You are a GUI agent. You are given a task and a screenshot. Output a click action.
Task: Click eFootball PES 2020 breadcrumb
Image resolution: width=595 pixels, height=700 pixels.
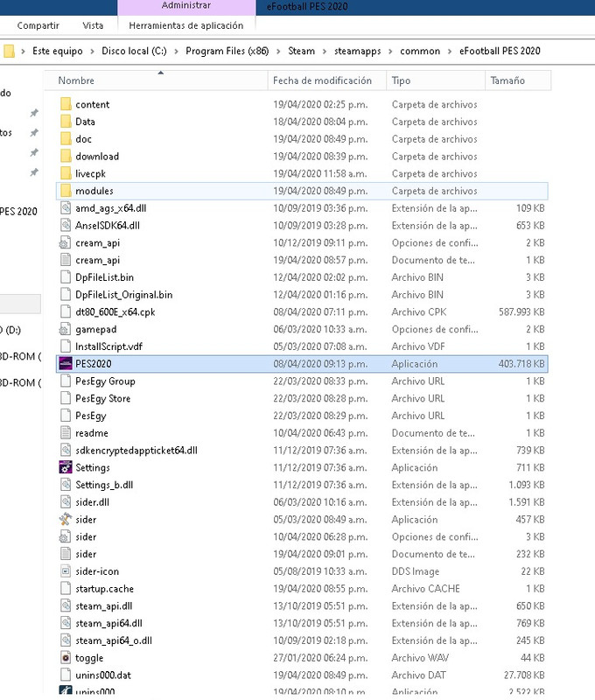[x=500, y=51]
